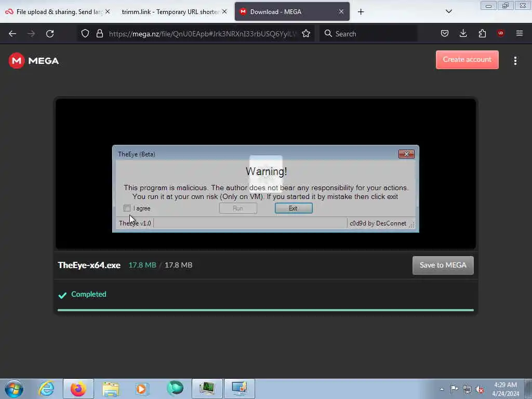Click the MEGA logo

click(x=34, y=61)
